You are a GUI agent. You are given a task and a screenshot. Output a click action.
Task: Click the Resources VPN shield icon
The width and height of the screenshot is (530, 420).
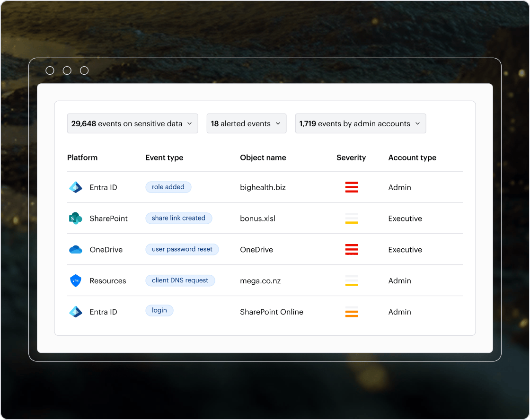coord(76,281)
